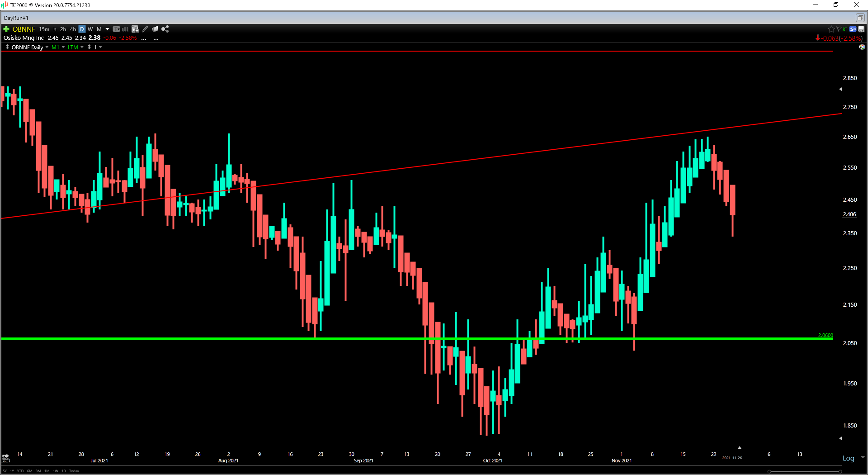This screenshot has height=475, width=868.
Task: Open the calendar with plus icon
Action: (135, 29)
